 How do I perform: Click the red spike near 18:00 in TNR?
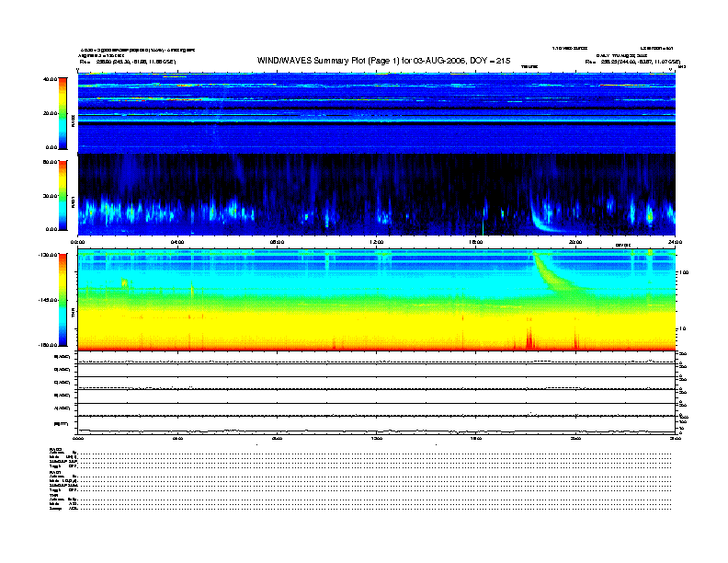(529, 339)
